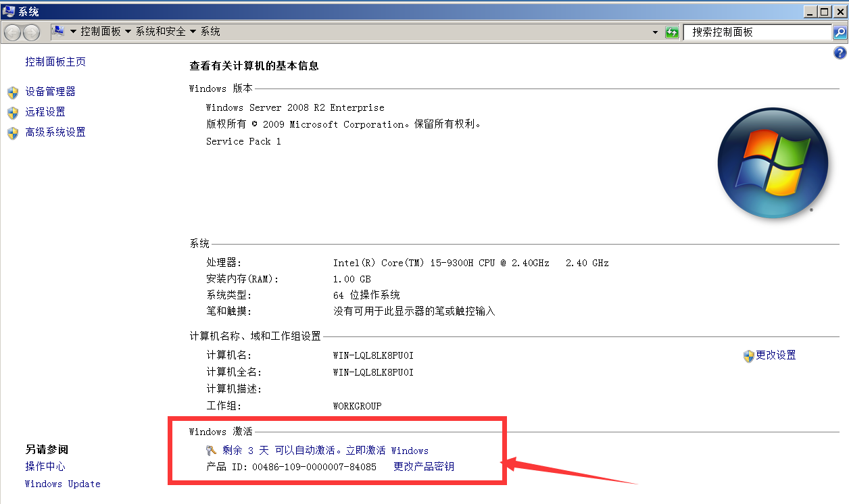Navigate to 系统和安全 in the breadcrumb
849x504 pixels.
[x=160, y=31]
